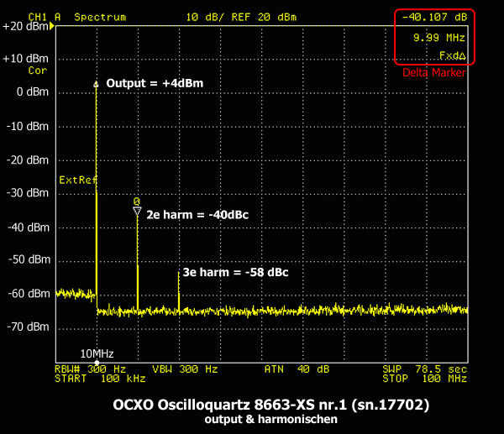
Task: Click the '3e harm = -58 dBc' annotation
Action: pos(235,273)
